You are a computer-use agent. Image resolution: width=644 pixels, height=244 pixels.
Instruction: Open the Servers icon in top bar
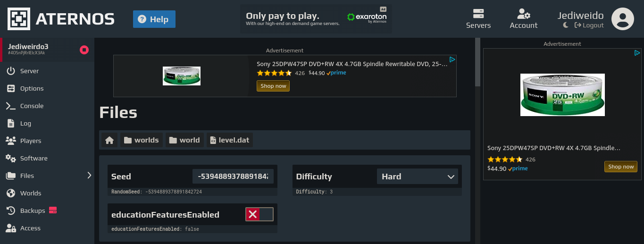(478, 14)
